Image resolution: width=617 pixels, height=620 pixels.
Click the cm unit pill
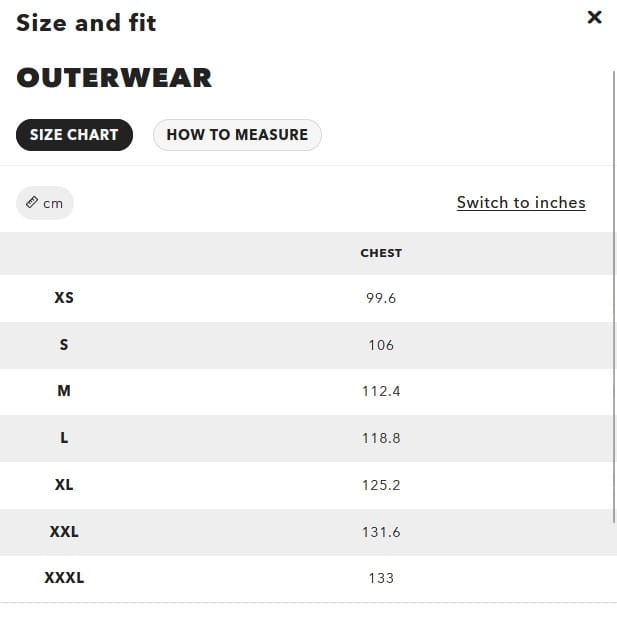(45, 203)
